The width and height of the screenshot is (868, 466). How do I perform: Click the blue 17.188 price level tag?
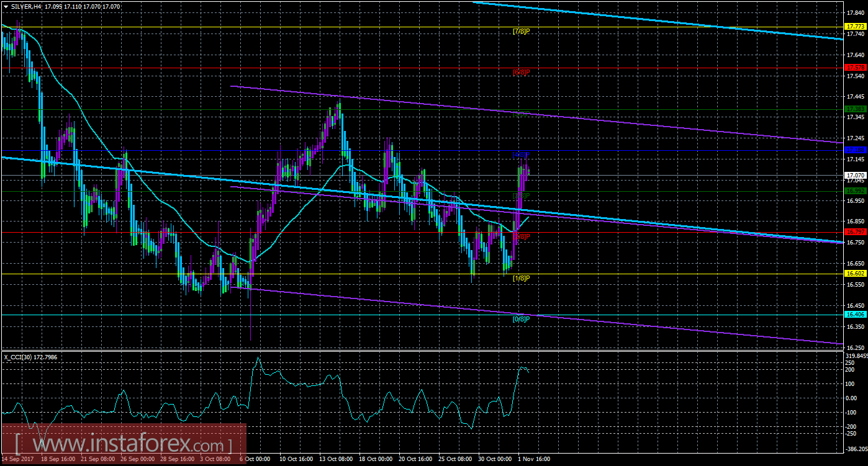pyautogui.click(x=854, y=150)
